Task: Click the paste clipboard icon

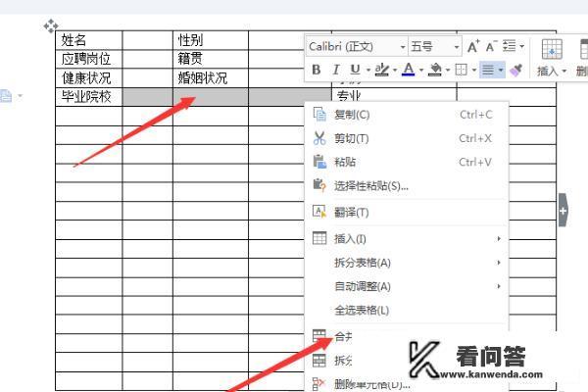Action: click(x=319, y=162)
